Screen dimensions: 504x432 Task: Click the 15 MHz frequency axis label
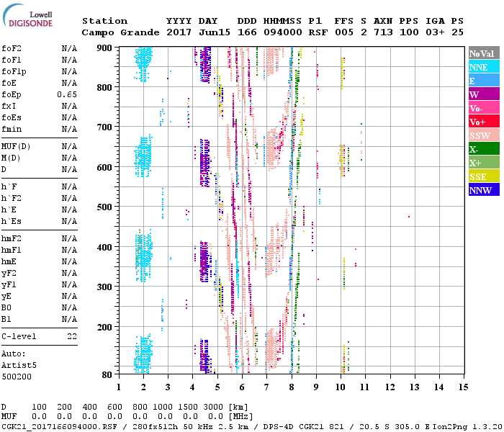click(463, 387)
